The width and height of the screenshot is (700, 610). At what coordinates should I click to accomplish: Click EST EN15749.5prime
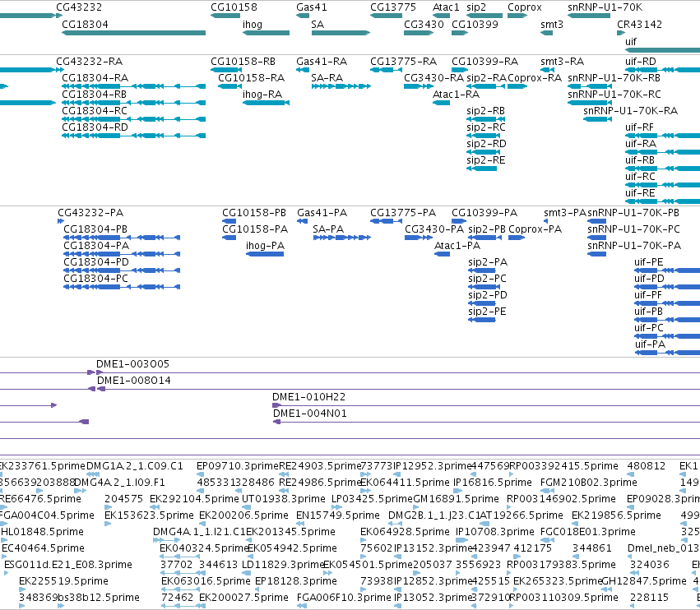point(337,515)
